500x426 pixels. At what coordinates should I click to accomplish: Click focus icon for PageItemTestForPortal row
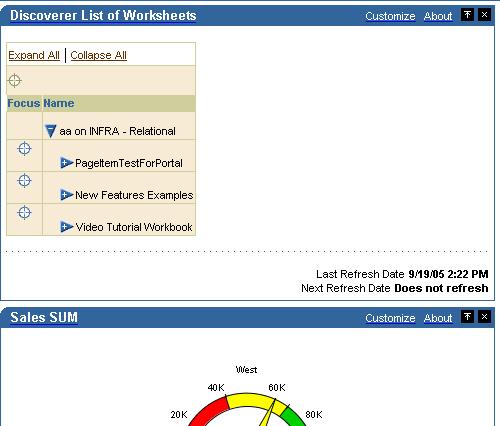point(24,149)
